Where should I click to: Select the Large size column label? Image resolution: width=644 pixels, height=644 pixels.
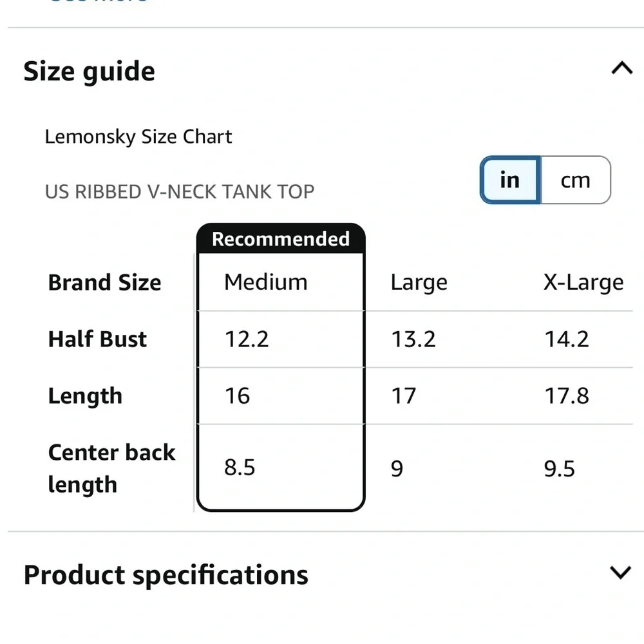419,282
